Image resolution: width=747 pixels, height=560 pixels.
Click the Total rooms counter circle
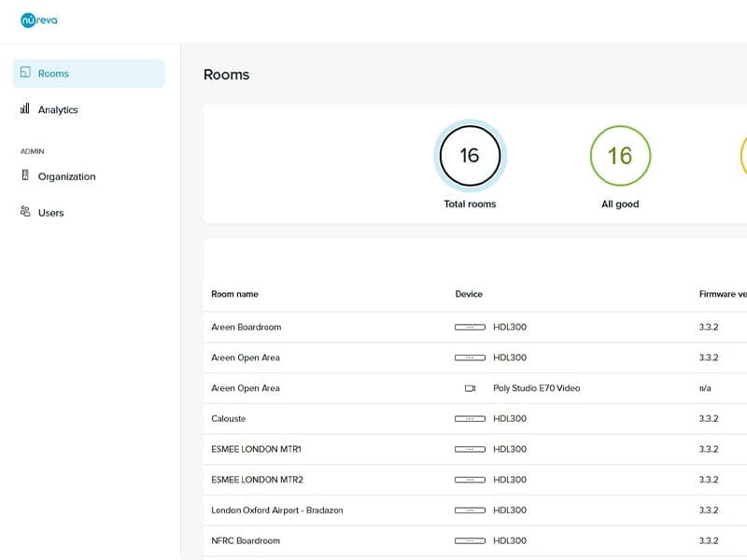tap(470, 157)
